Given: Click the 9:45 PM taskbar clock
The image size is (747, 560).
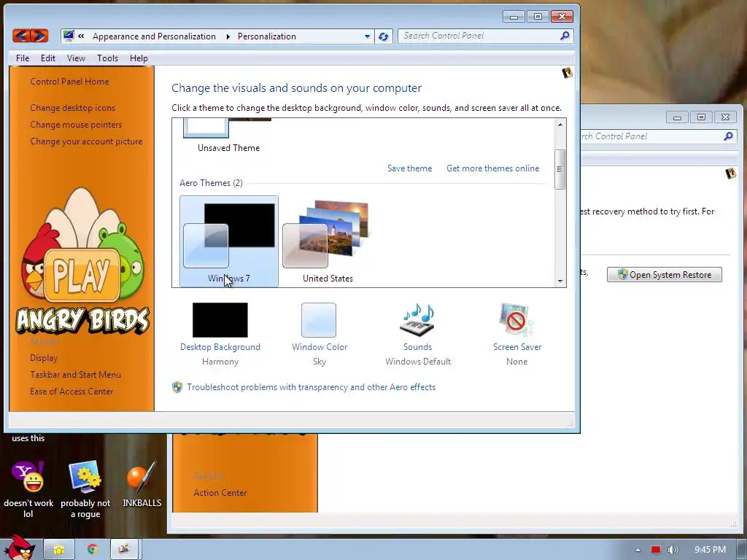Looking at the screenshot, I should pos(710,550).
